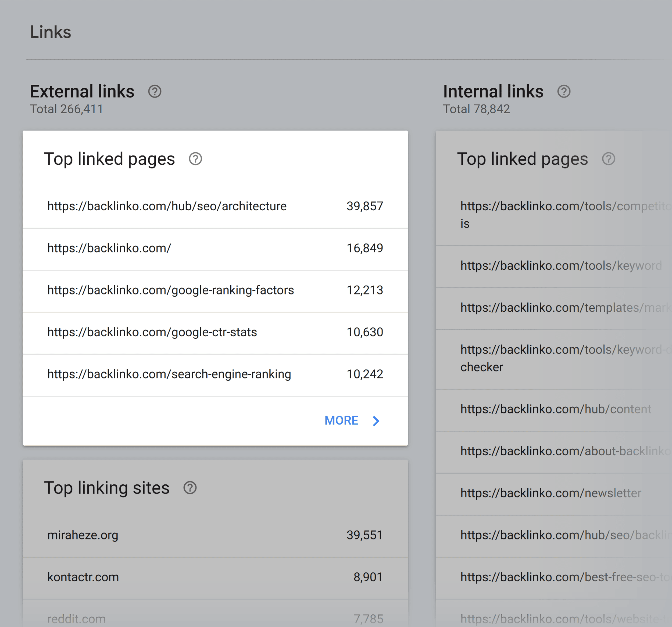Click help icon next to Top linking sites
The width and height of the screenshot is (672, 627).
pos(190,488)
